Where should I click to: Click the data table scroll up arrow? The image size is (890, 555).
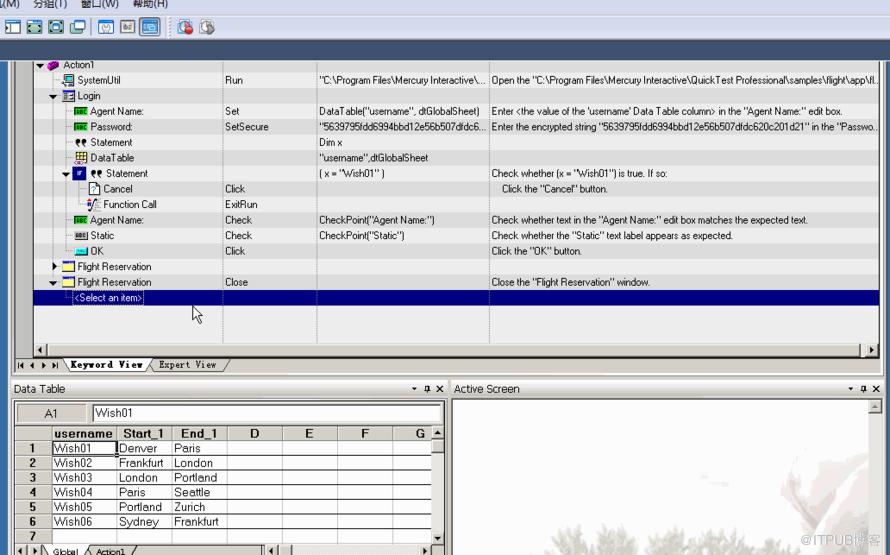pos(437,433)
